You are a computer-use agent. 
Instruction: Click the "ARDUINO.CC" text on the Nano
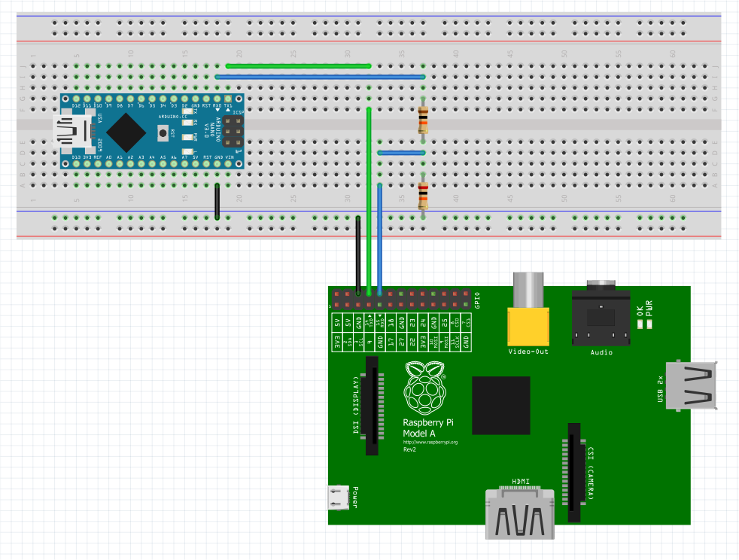[x=172, y=117]
